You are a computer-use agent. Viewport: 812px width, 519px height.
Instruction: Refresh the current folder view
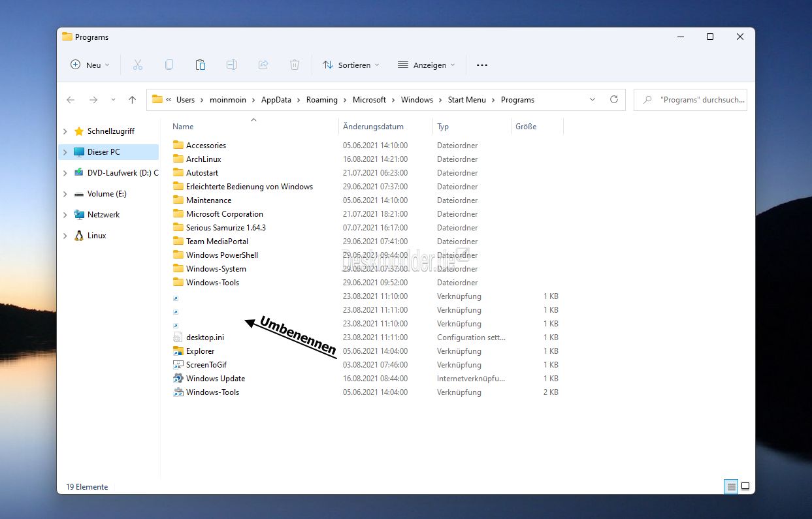pos(613,99)
